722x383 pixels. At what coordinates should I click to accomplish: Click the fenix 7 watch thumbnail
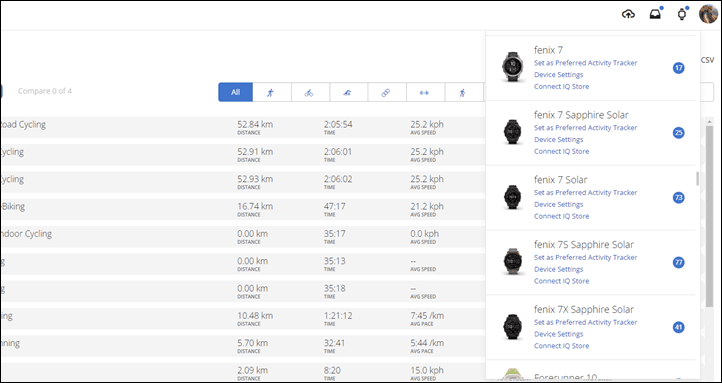tap(512, 67)
